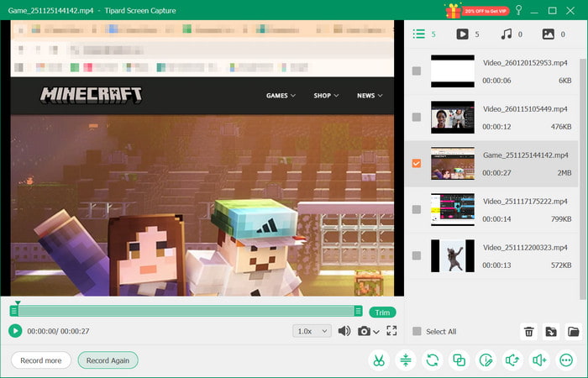Mute the playback volume speaker
The width and height of the screenshot is (588, 378).
(344, 331)
